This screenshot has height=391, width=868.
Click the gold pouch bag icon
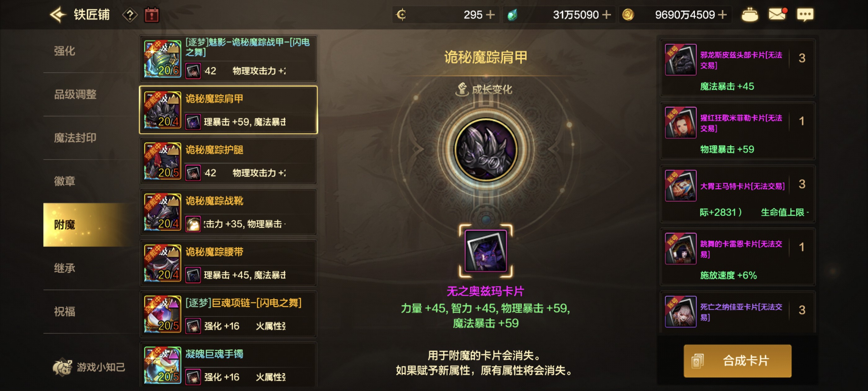[x=750, y=15]
